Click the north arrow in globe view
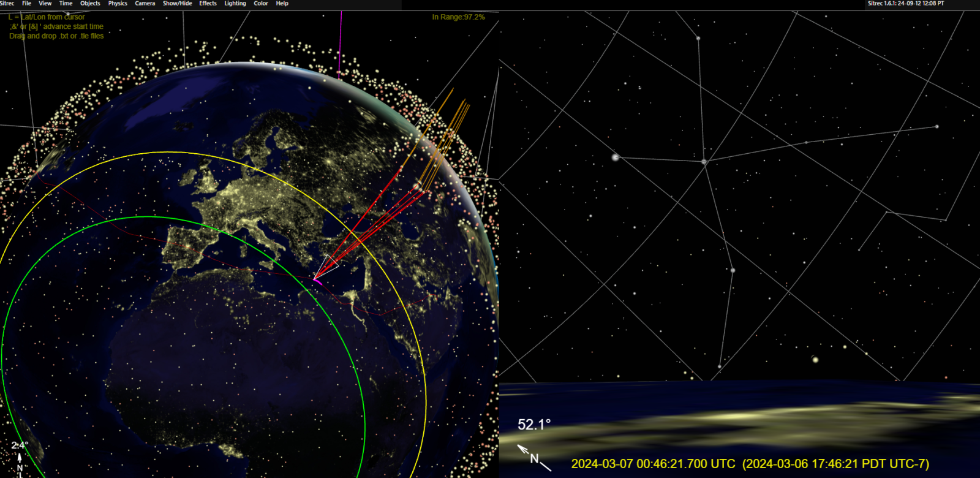Screen dimensions: 980x478 point(20,460)
